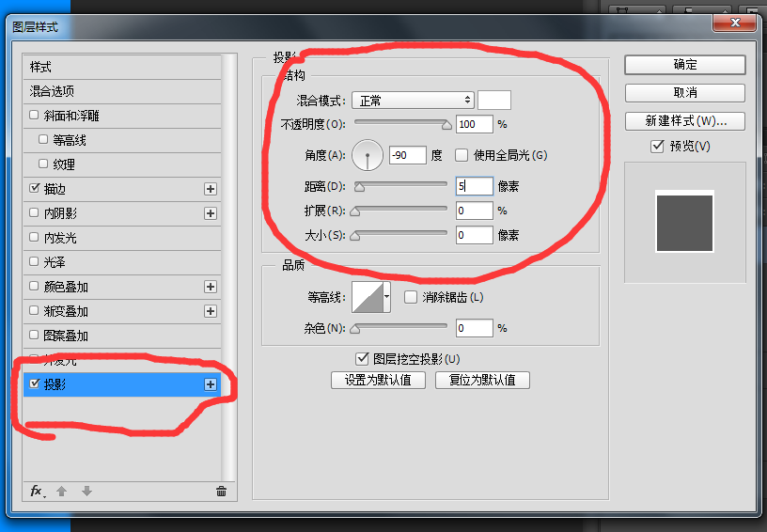Toggle the 预览 preview checkbox
767x532 pixels.
click(x=657, y=146)
